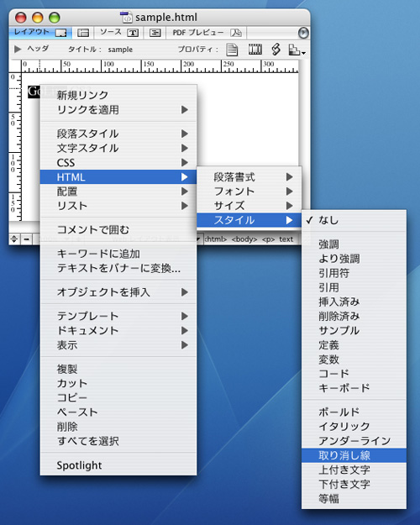Choose カット from the context menu

click(118, 383)
